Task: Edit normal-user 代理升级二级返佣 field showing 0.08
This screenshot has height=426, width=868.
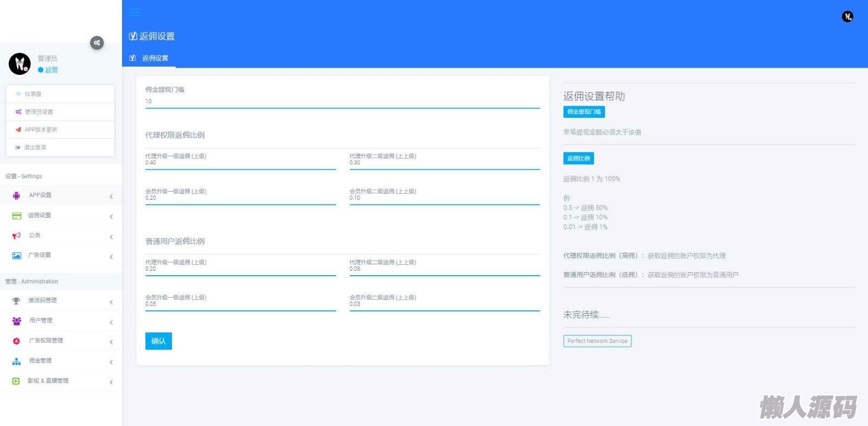Action: point(445,270)
